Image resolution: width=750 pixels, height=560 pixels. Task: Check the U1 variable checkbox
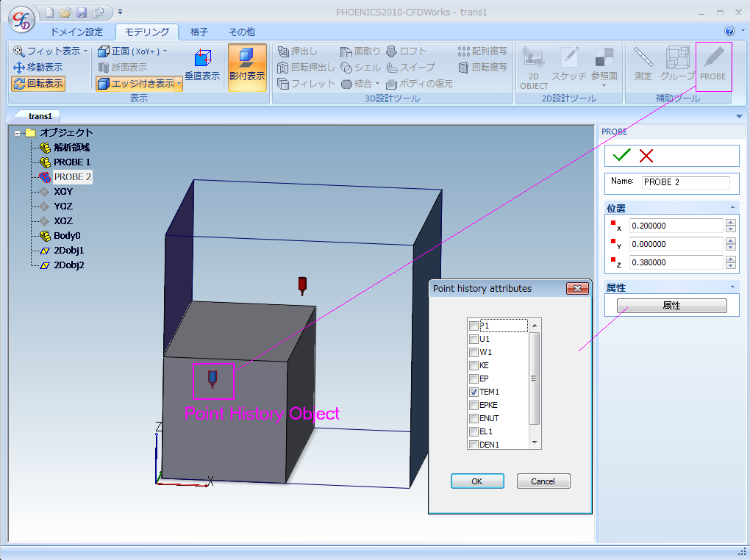pyautogui.click(x=474, y=339)
